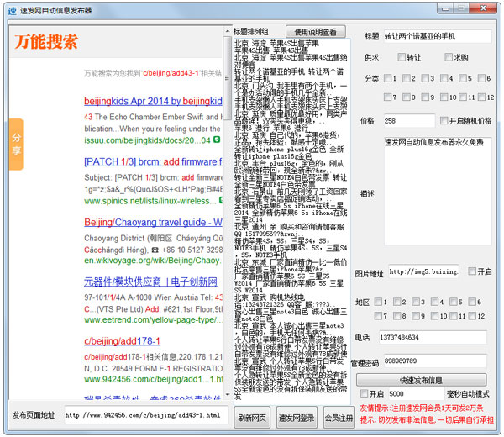Click the 图片地址 image URL field

click(x=423, y=271)
